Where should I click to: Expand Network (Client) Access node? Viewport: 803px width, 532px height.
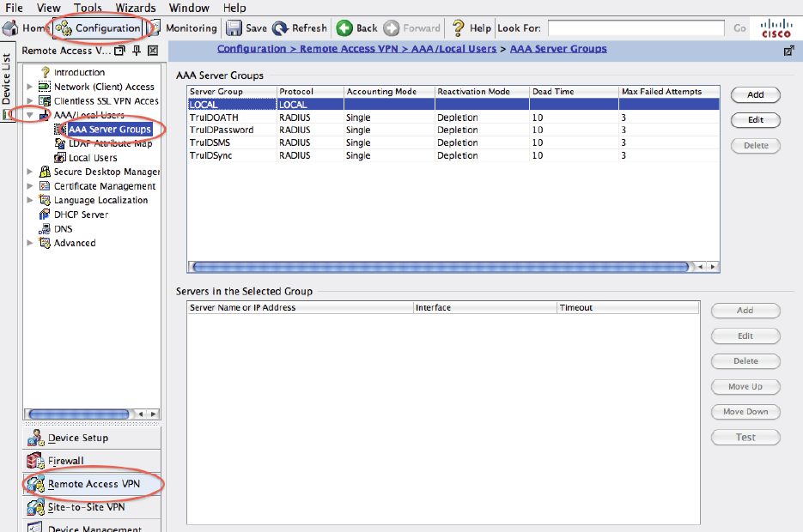click(31, 87)
